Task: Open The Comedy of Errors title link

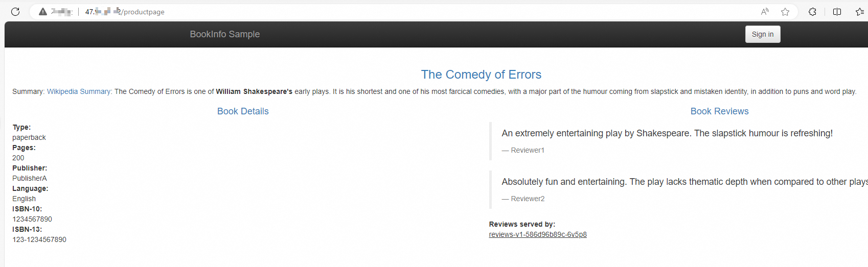Action: pos(481,75)
